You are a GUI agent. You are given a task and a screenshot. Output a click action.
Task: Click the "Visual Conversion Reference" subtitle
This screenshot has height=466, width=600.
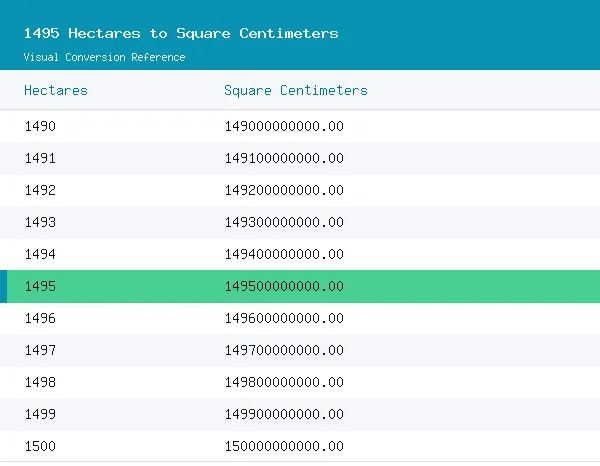[x=104, y=57]
